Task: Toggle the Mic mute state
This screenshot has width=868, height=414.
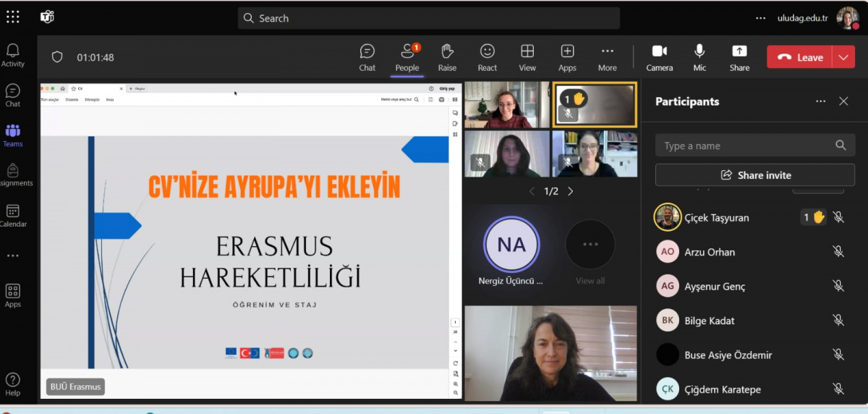Action: pos(699,58)
